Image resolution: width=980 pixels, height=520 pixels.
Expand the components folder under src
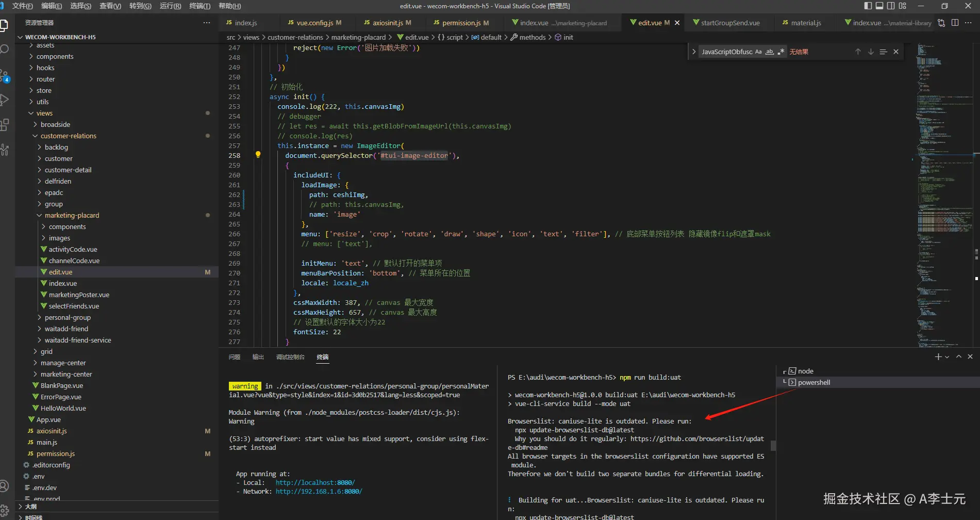pyautogui.click(x=55, y=57)
